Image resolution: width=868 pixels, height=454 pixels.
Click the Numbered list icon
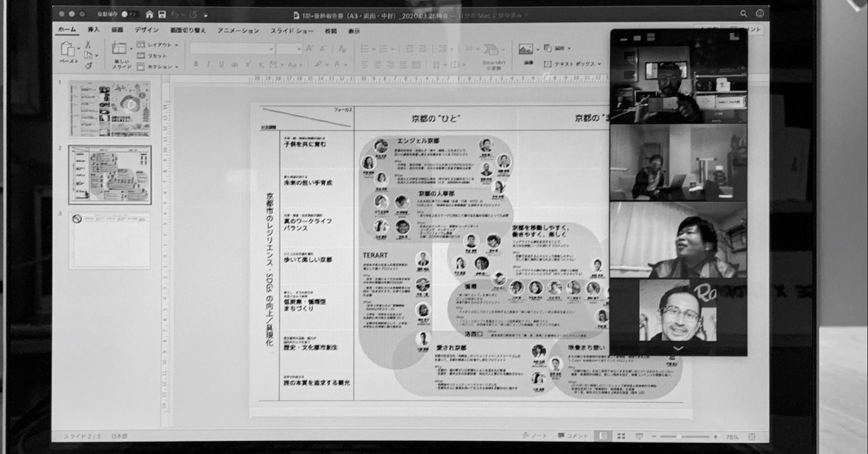point(383,49)
